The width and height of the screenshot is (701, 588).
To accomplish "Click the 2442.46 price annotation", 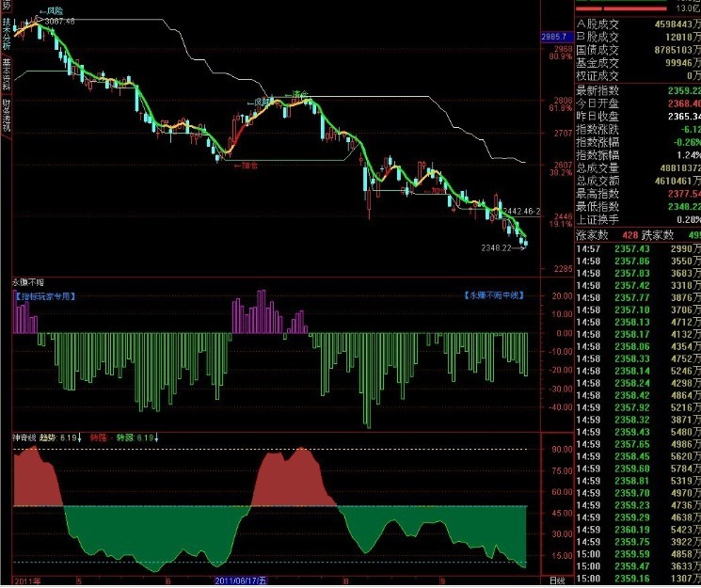I will 521,211.
